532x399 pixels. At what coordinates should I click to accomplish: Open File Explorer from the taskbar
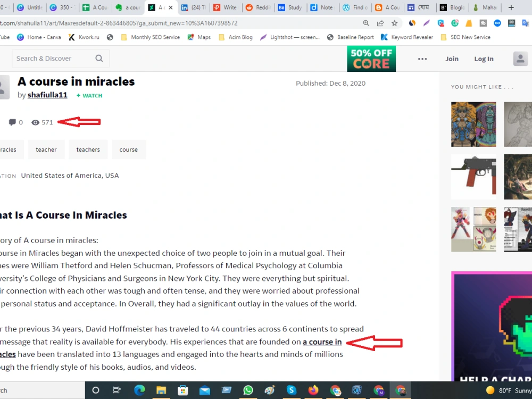coord(161,390)
